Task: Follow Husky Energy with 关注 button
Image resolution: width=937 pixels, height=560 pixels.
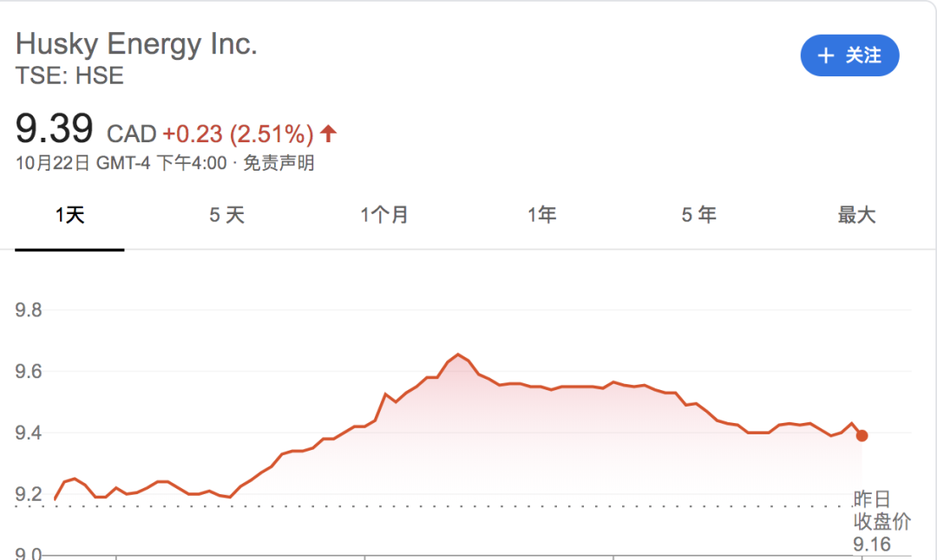Action: (849, 55)
